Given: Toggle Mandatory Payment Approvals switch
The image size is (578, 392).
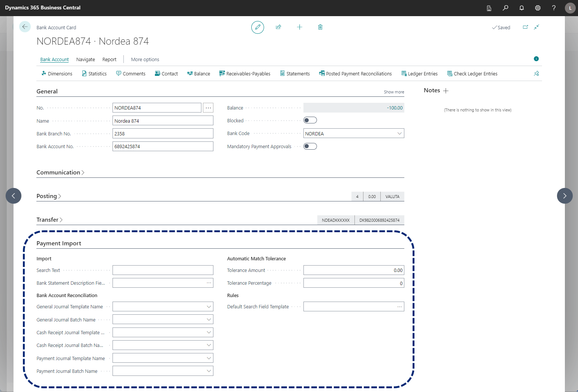Looking at the screenshot, I should pos(310,146).
